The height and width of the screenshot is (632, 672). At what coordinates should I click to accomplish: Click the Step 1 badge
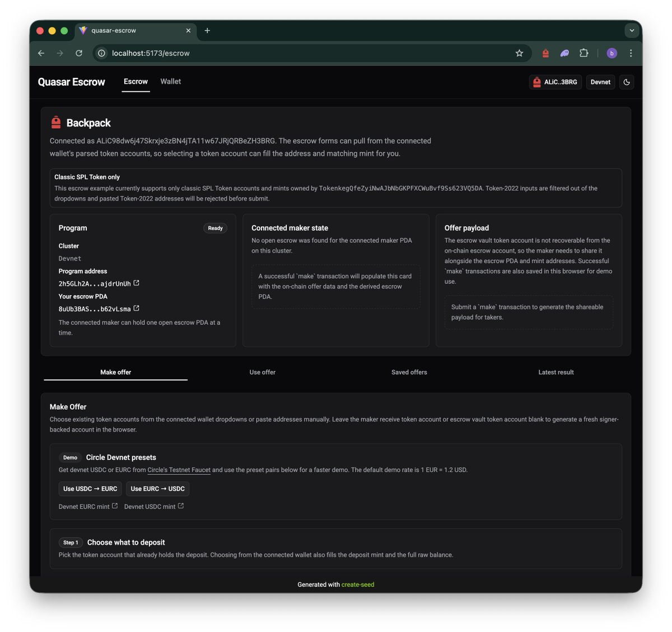coord(71,542)
